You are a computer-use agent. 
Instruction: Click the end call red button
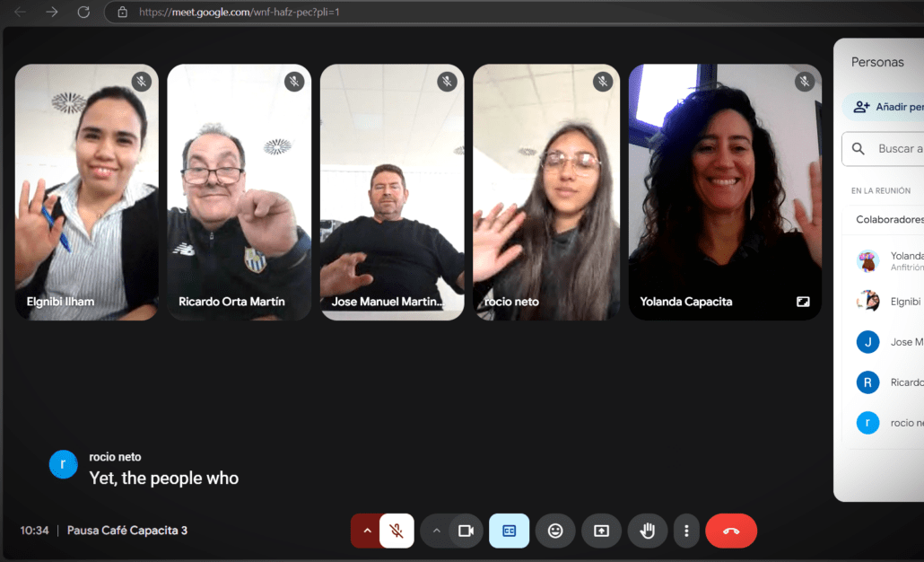(731, 531)
